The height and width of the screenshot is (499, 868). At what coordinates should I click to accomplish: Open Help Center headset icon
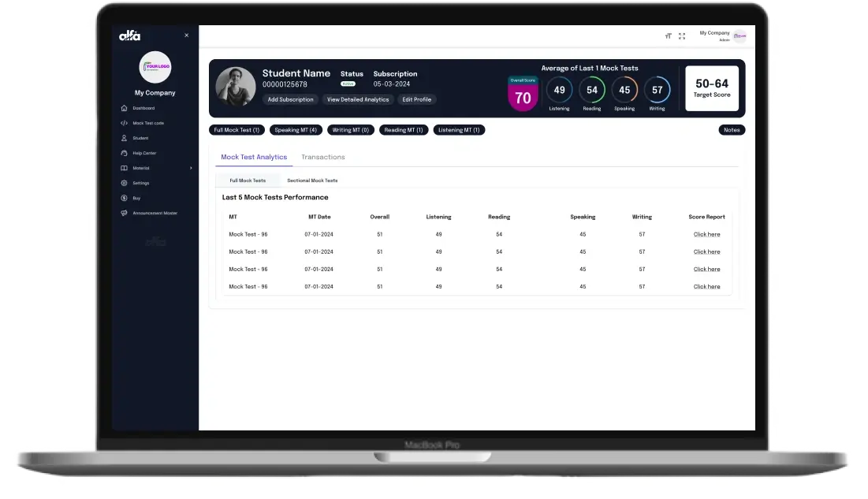coord(124,153)
